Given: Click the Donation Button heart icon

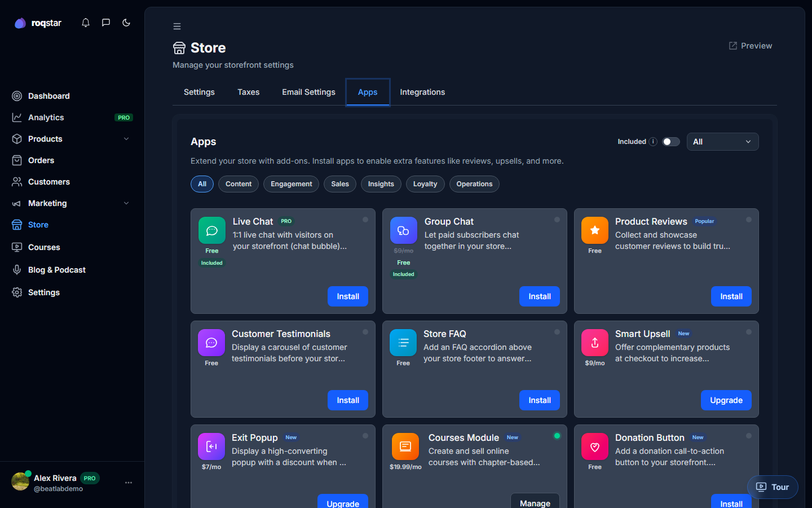Looking at the screenshot, I should click(595, 446).
